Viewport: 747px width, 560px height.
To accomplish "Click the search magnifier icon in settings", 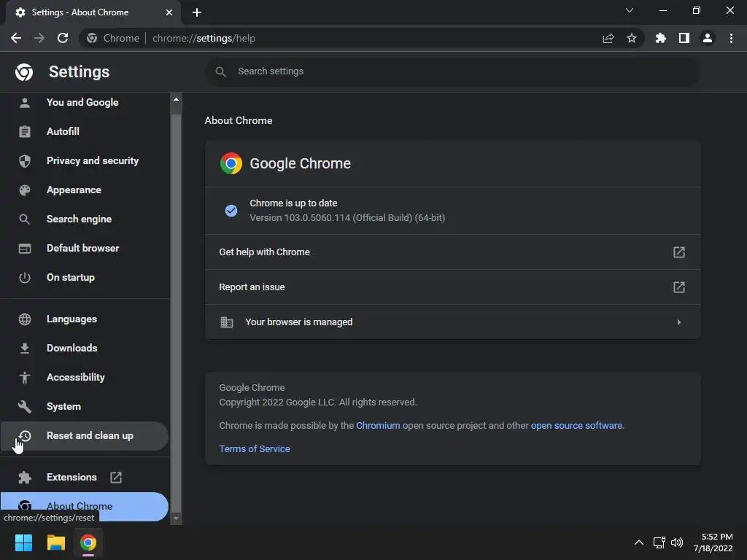I will [x=220, y=71].
